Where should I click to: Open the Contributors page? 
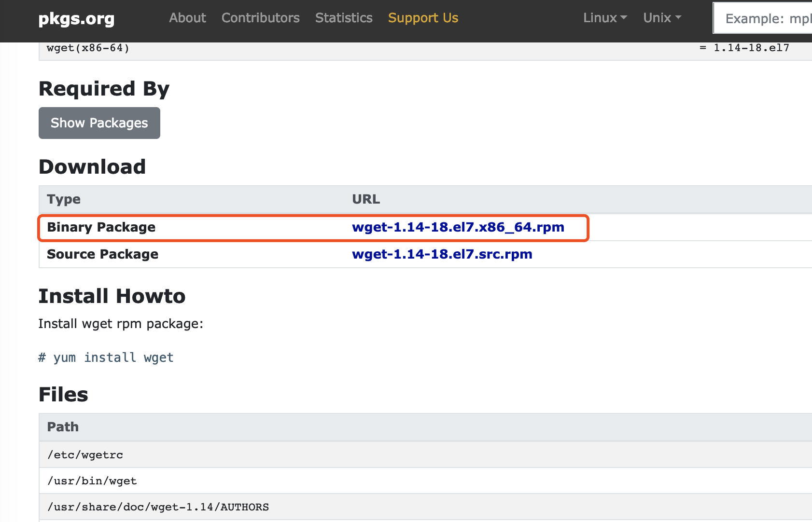(261, 18)
